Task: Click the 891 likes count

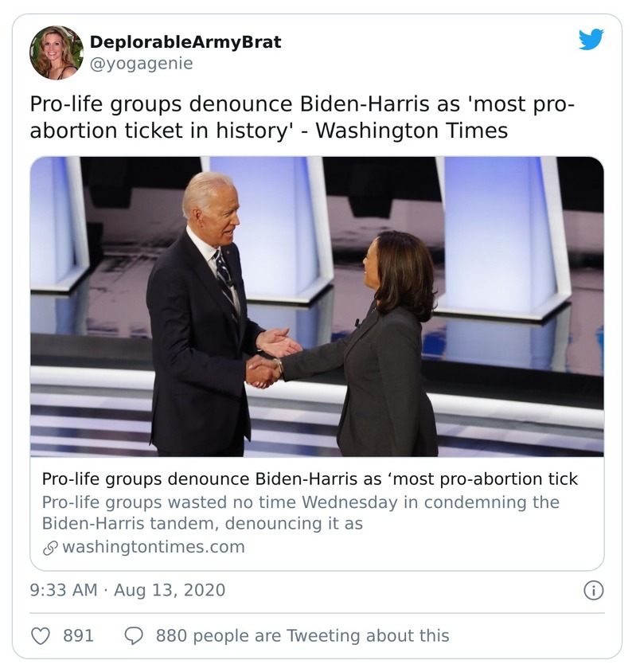Action: [x=78, y=636]
